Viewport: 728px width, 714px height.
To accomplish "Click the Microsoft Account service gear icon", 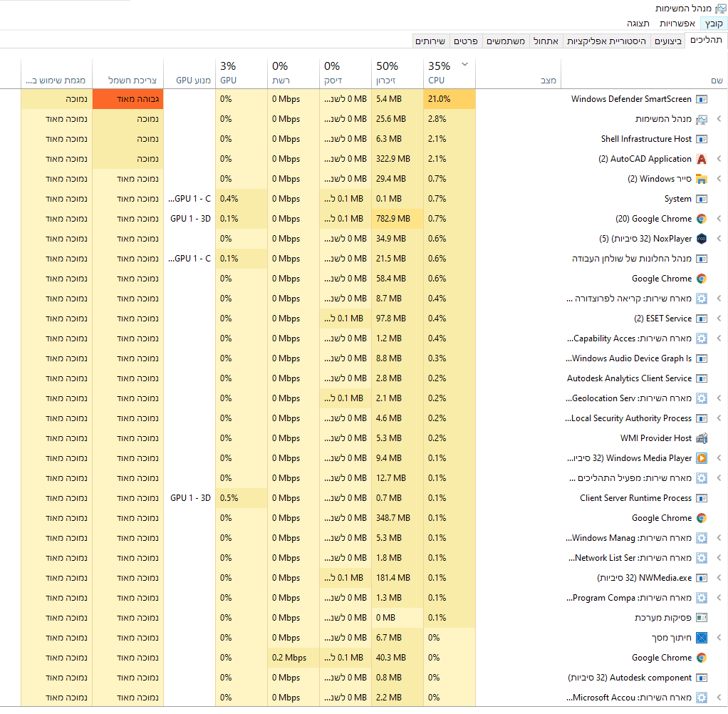I will point(702,698).
